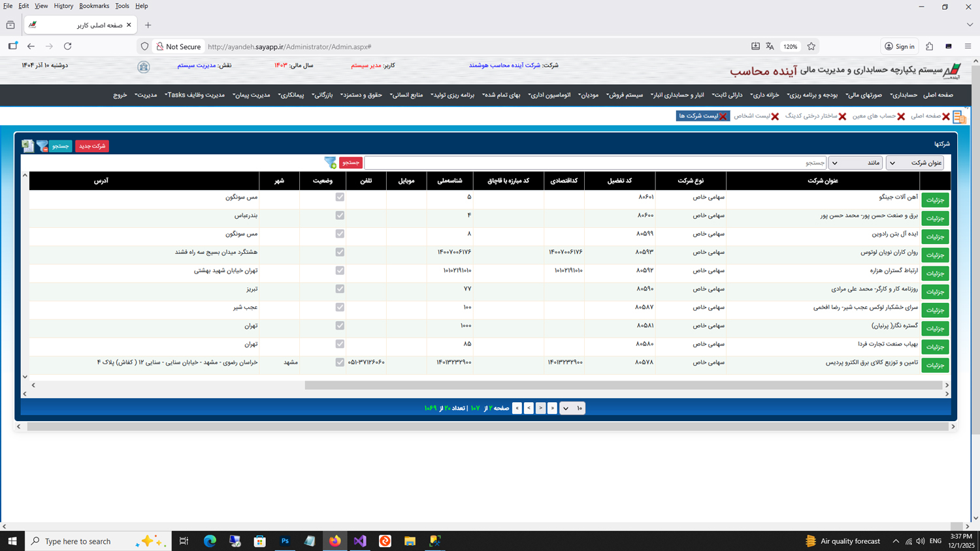Open the عنوان شرکت search field dropdown
This screenshot has height=551, width=980.
tap(914, 163)
